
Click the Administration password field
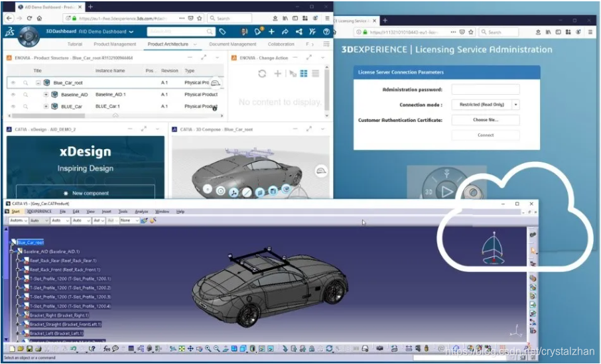click(486, 90)
